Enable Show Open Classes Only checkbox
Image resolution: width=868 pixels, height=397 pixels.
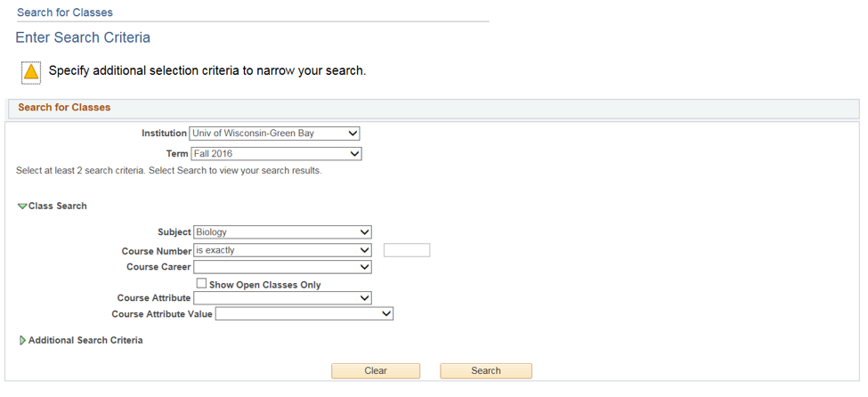(x=201, y=283)
